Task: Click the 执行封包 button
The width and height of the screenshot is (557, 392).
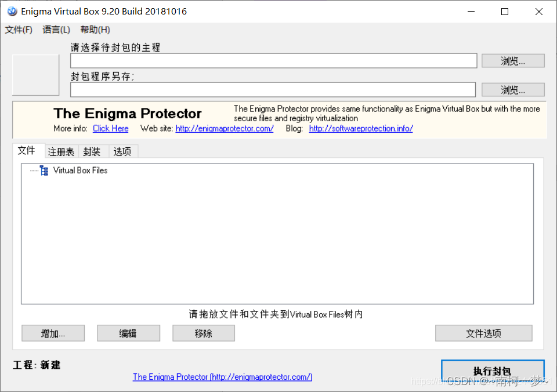Action: [x=493, y=371]
